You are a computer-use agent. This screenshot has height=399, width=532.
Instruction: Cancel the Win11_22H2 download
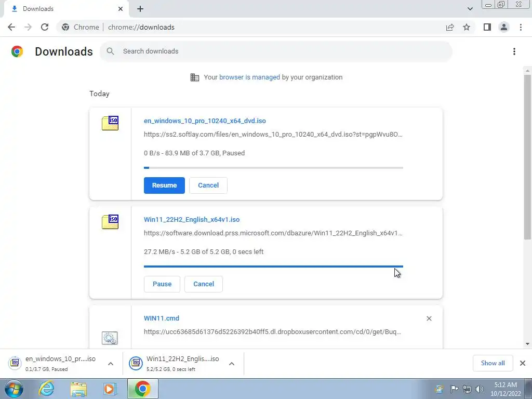coord(204,284)
